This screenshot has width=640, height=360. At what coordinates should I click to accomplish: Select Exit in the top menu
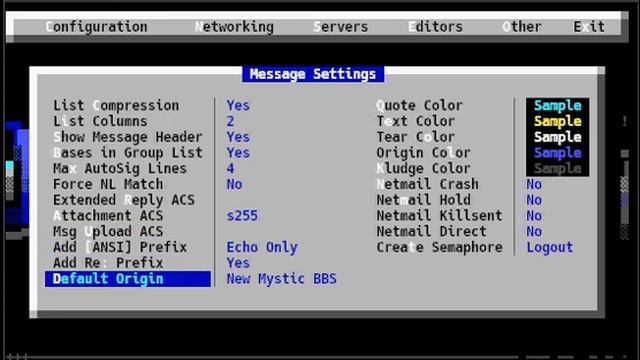[589, 27]
